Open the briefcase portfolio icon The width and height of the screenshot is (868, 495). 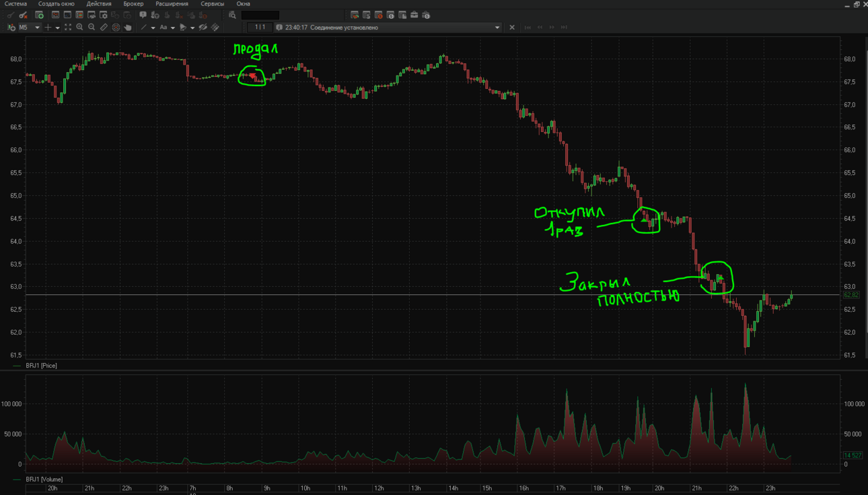coord(414,15)
